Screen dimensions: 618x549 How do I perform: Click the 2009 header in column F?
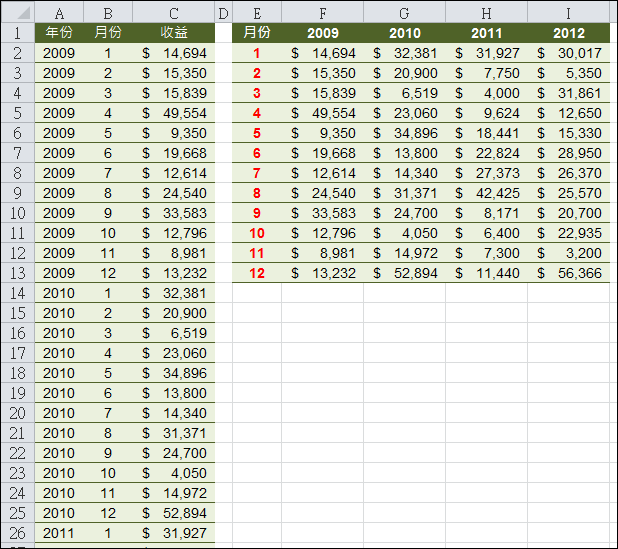tap(323, 33)
